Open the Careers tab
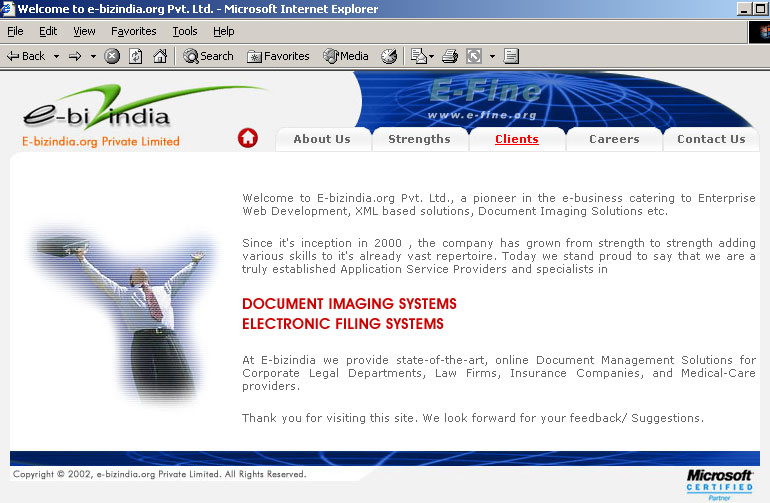Screen dimensions: 770x503 (x=614, y=139)
